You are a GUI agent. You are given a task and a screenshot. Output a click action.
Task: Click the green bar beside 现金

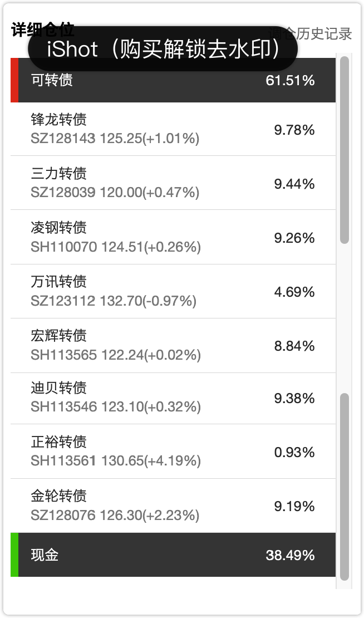14,555
